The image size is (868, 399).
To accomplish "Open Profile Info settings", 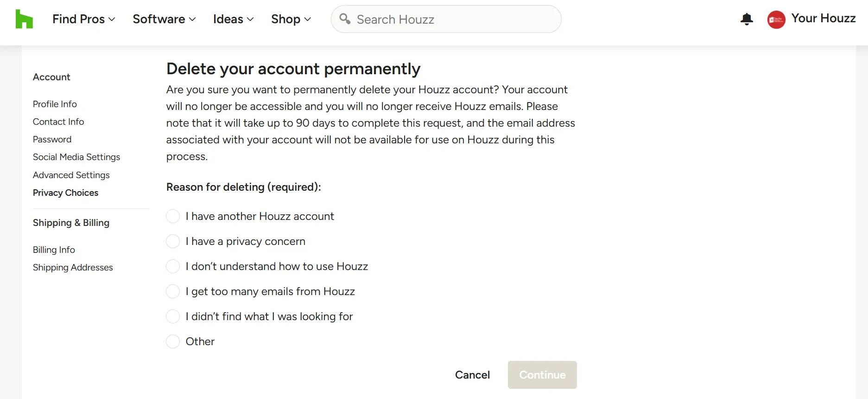I will (x=55, y=104).
